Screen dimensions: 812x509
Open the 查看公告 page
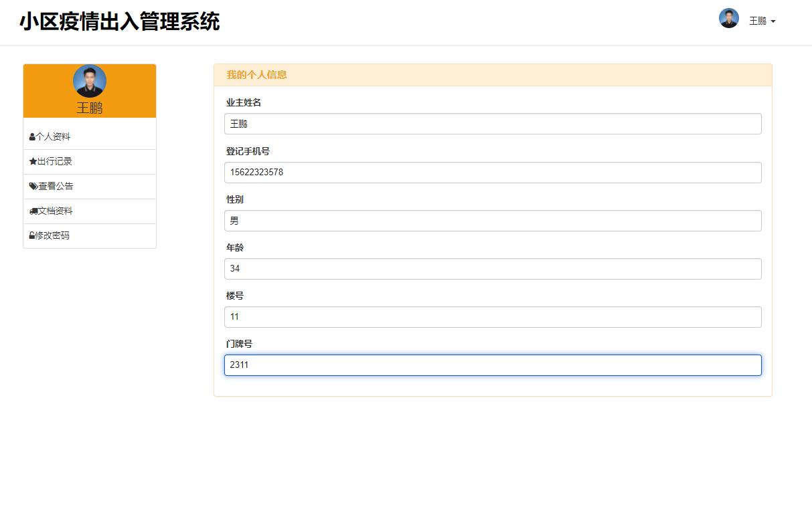(56, 186)
